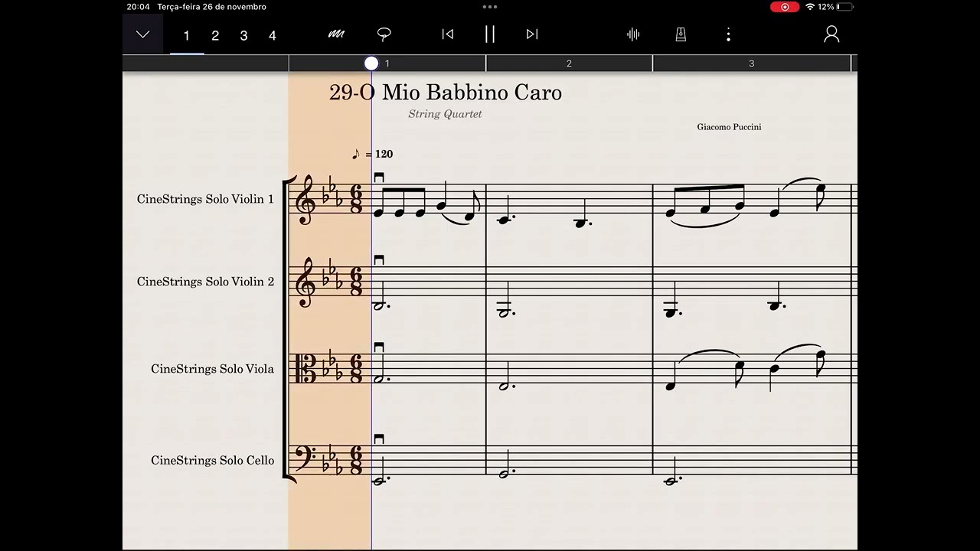Activate the lasso selection tool
Screen dimensions: 980x551
pyautogui.click(x=384, y=34)
